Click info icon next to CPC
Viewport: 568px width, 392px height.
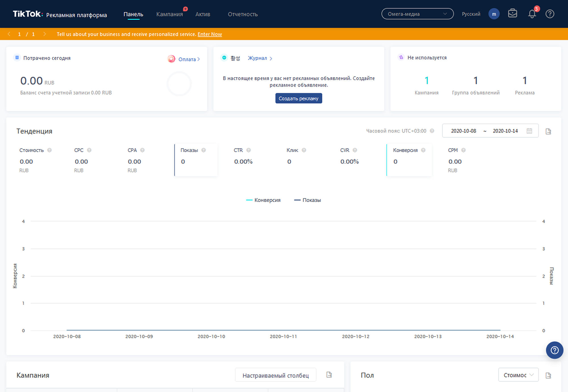[x=89, y=150]
